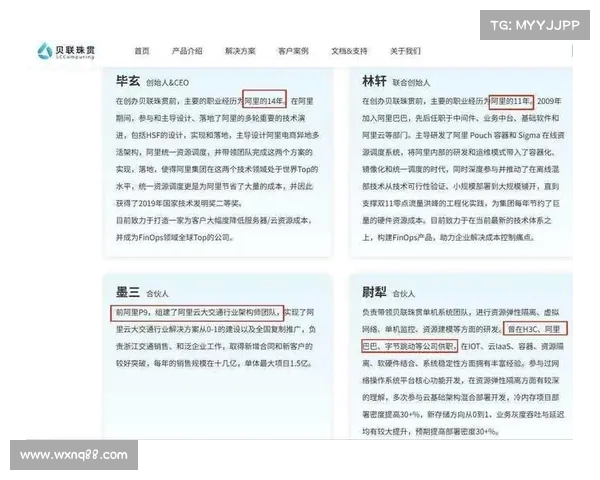Screen dimensions: 600x480
Task: Click the line 支撑双11零点流量洪峰的工程化实践
Action: pyautogui.click(x=461, y=203)
